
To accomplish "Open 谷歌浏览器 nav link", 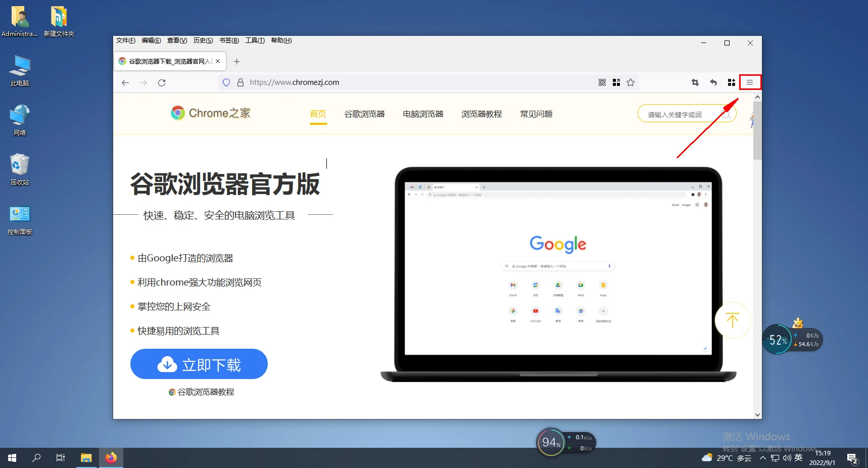I will point(364,114).
